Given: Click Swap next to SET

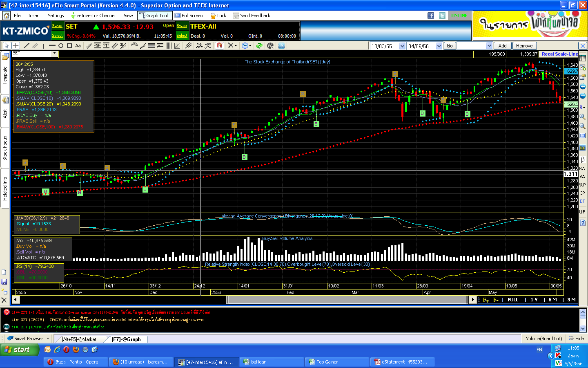Looking at the screenshot, I should [x=57, y=26].
